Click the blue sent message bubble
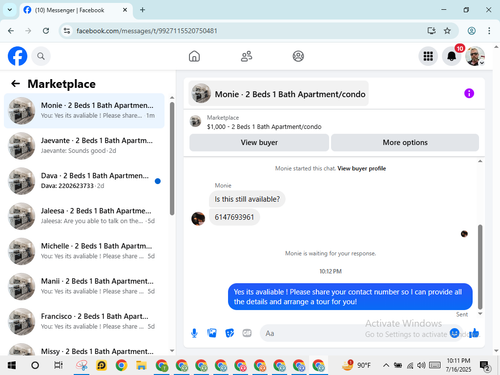The width and height of the screenshot is (500, 375). point(350,296)
